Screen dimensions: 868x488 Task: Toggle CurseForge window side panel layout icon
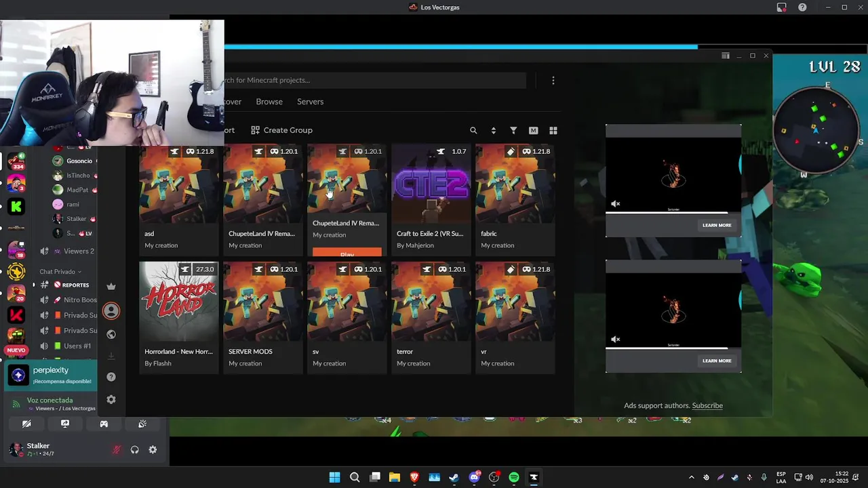[725, 56]
